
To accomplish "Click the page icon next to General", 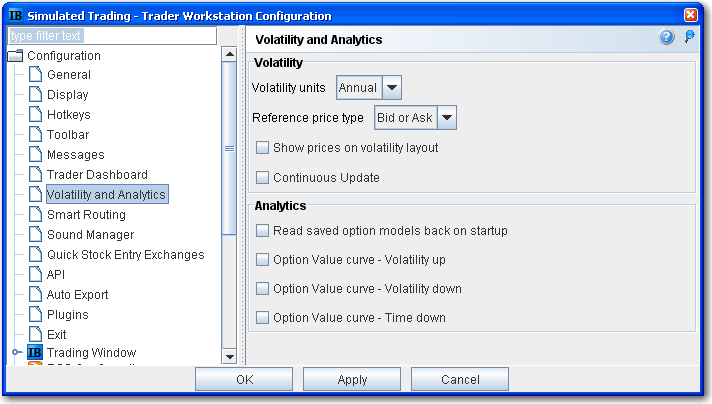I will point(35,74).
